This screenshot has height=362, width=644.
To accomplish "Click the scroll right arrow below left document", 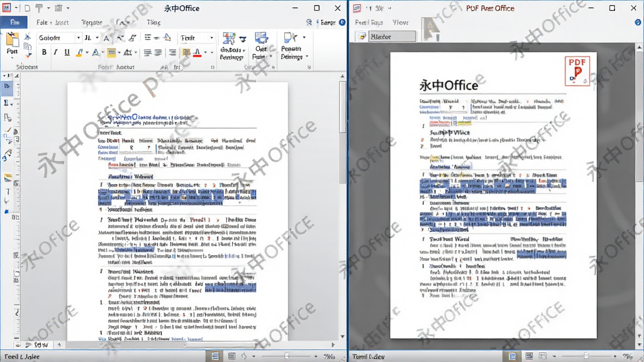I will click(333, 345).
